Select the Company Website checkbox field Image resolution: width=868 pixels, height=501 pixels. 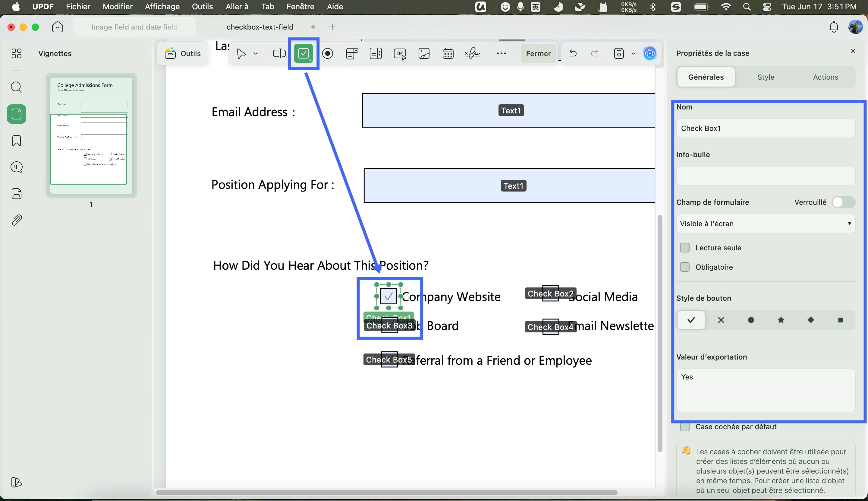point(388,296)
